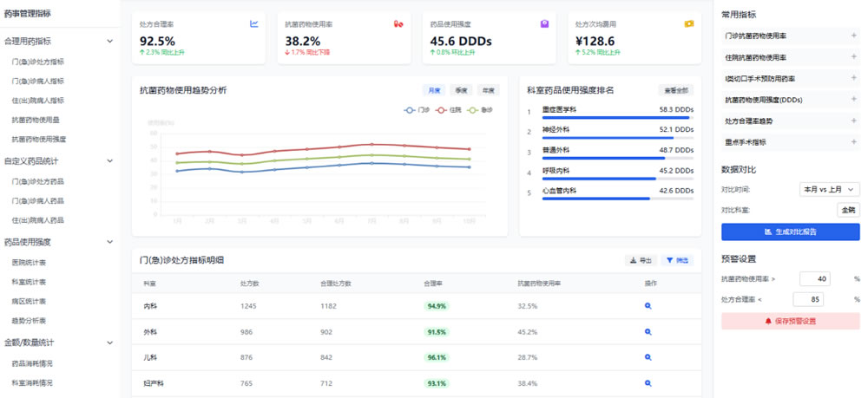Click the 神经外科 usage progress bar
This screenshot has height=398, width=868.
tap(618, 138)
